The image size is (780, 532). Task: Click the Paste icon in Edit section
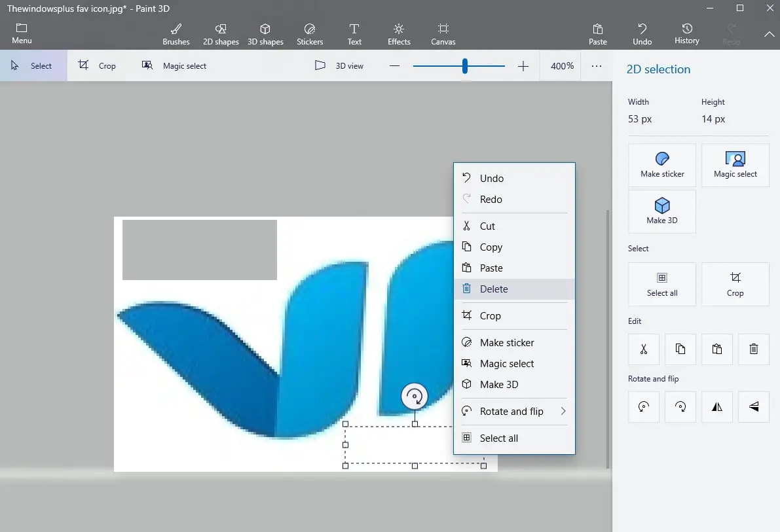click(x=717, y=349)
